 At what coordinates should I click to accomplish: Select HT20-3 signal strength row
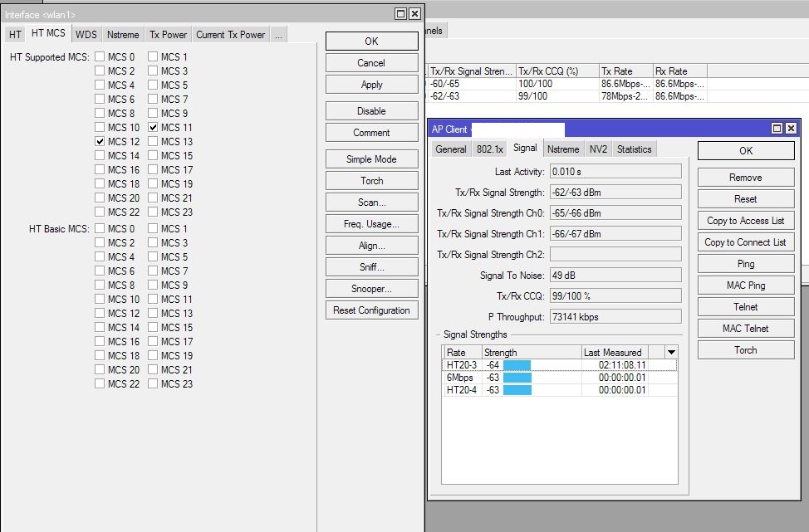[560, 365]
